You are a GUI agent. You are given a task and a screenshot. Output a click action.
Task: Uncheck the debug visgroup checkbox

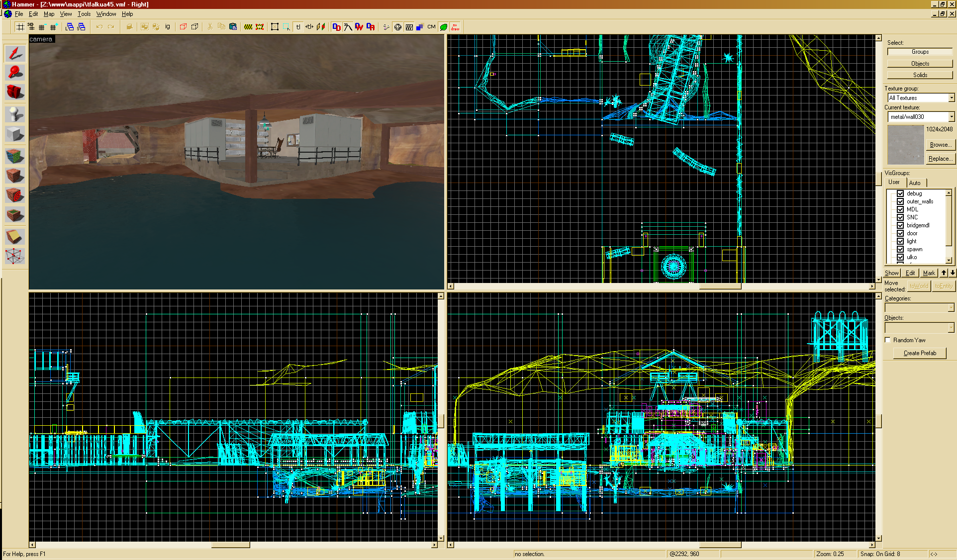[900, 193]
